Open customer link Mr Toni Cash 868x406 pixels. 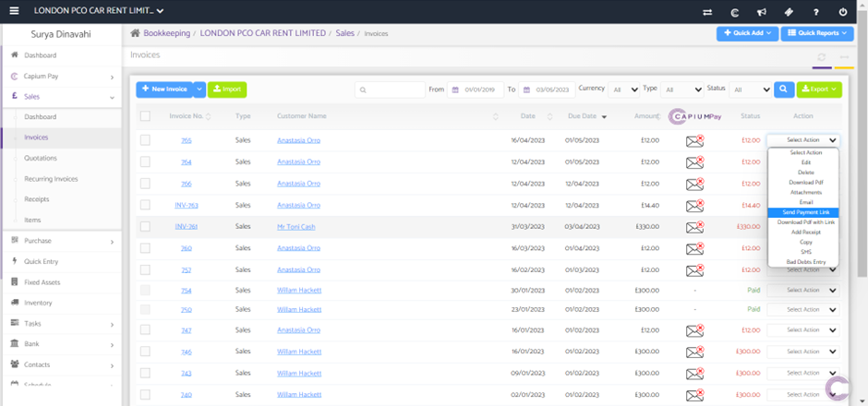tap(296, 227)
